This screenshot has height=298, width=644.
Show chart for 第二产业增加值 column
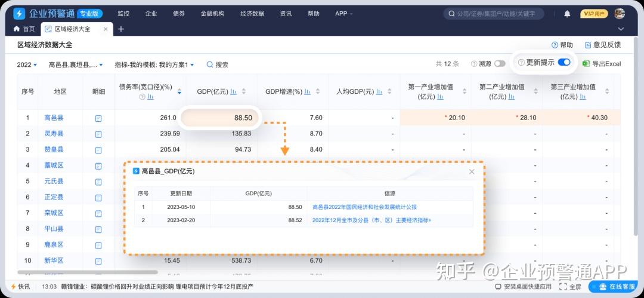tap(512, 97)
